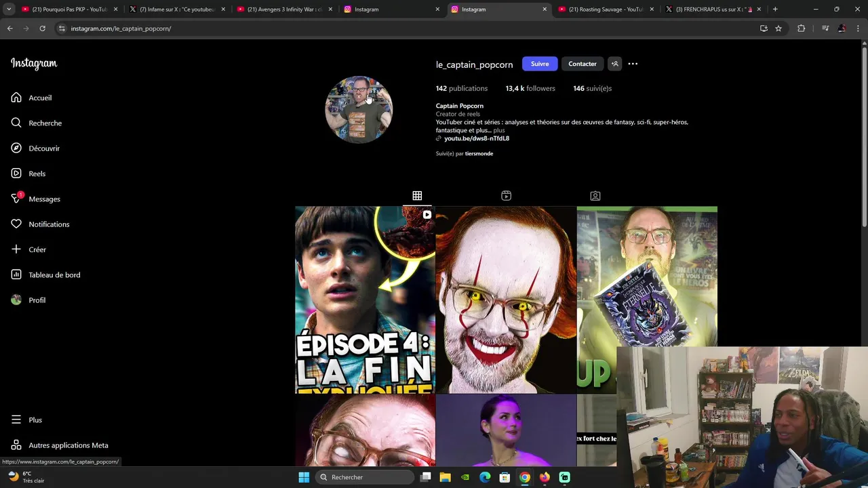Go back in the browser
868x488 pixels.
(9, 28)
